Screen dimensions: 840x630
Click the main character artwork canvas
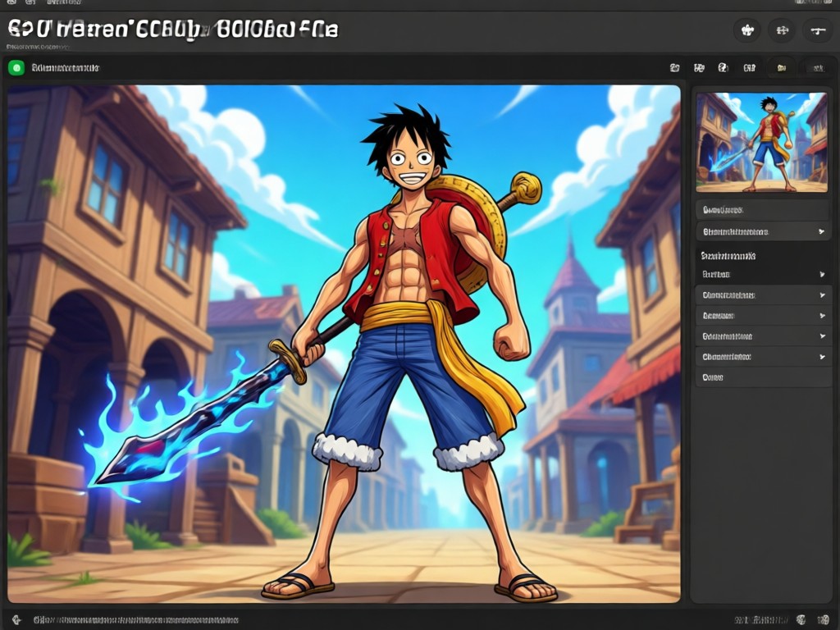(344, 344)
